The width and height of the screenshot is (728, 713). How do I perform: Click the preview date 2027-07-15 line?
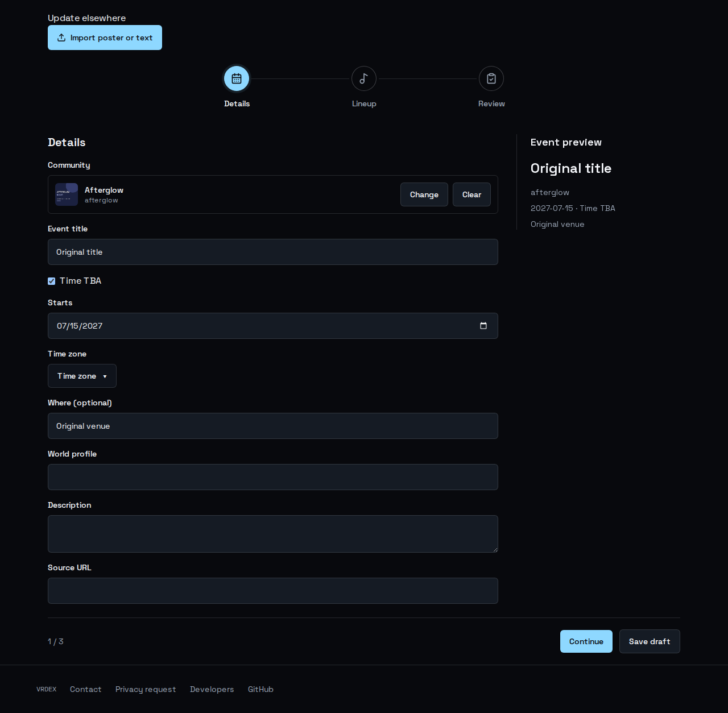(x=573, y=208)
